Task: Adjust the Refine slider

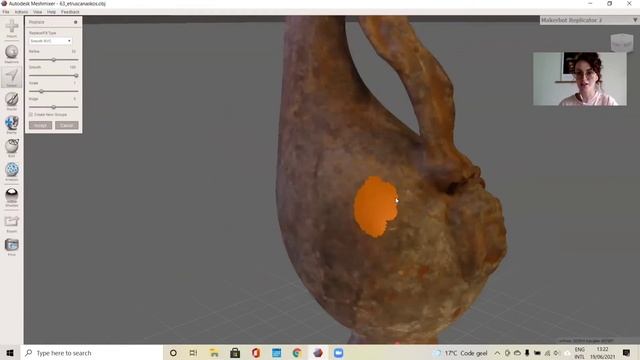Action: pos(53,60)
